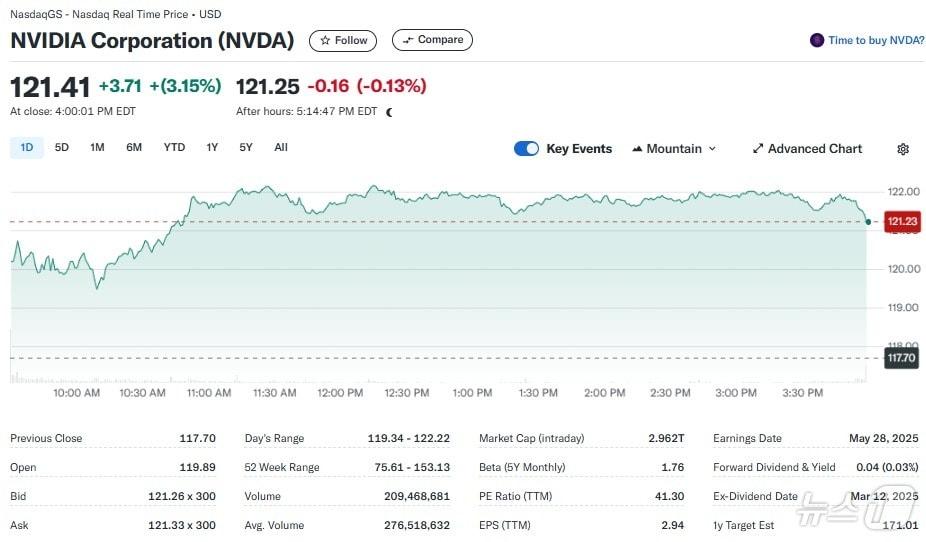Click the 117.70 previous close label on chart
Screen dimensions: 926x542
901,358
